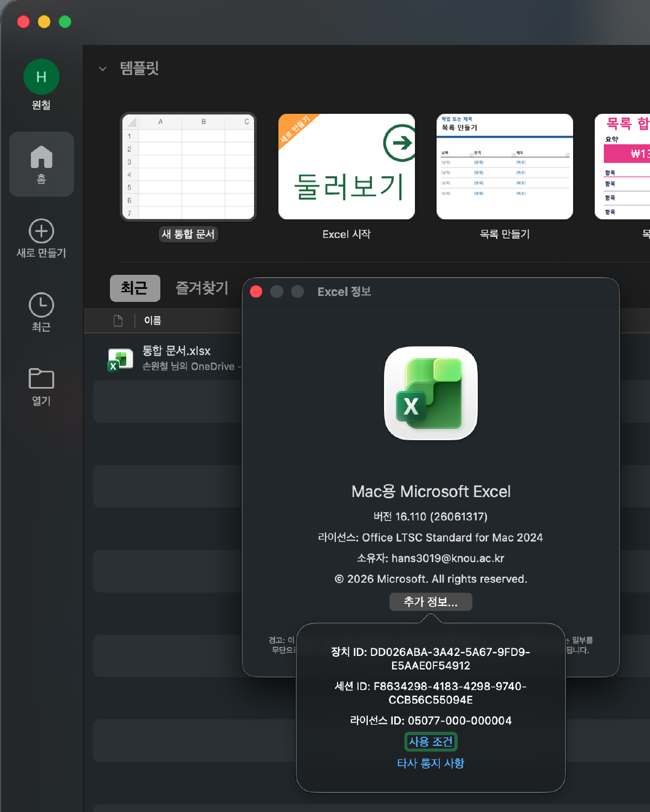Screen dimensions: 650x812
Task: Close the Excel 정보 dialog
Action: 256,292
